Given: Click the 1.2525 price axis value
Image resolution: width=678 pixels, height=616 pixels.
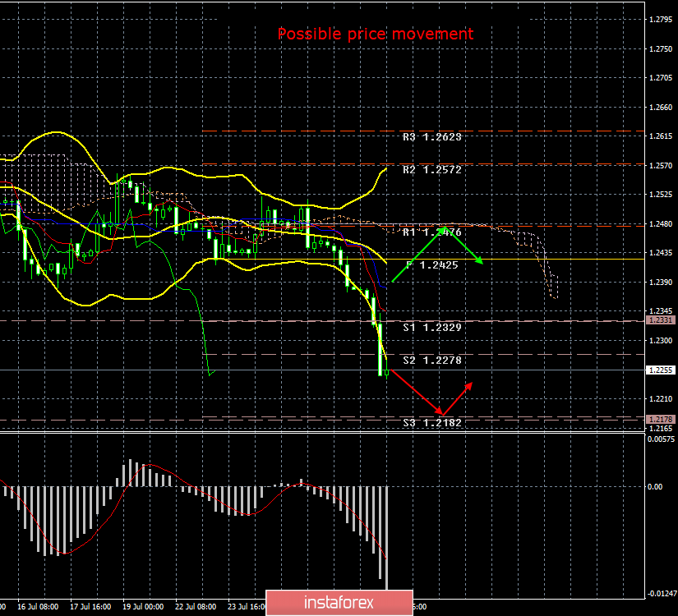Looking at the screenshot, I should 661,195.
